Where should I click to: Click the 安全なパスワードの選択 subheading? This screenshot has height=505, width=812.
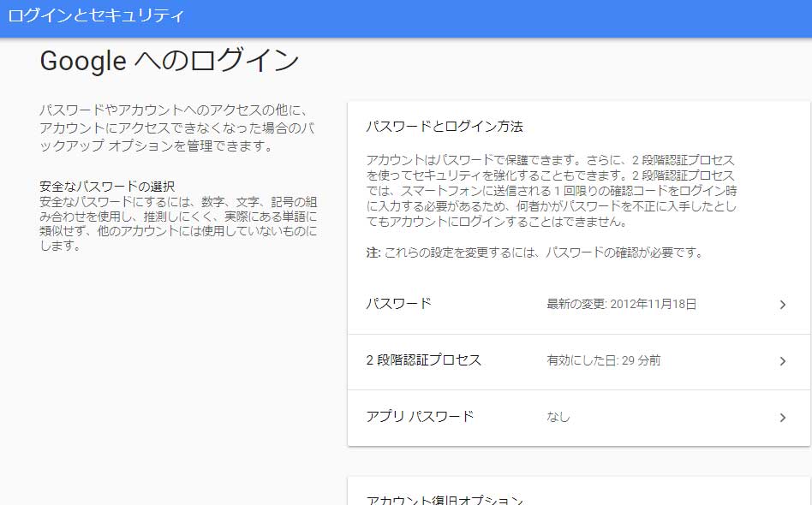pyautogui.click(x=107, y=187)
